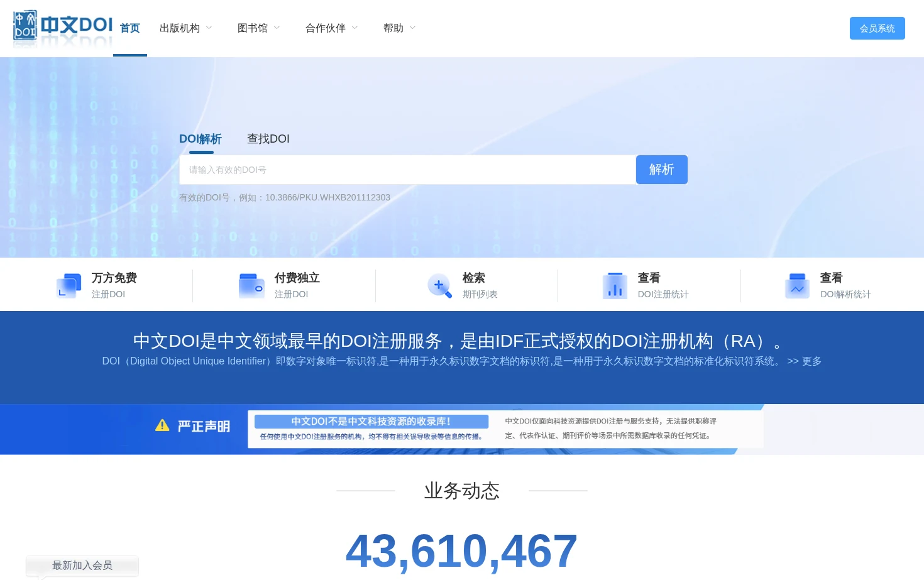Switch to the 查找DOI tab

point(268,139)
